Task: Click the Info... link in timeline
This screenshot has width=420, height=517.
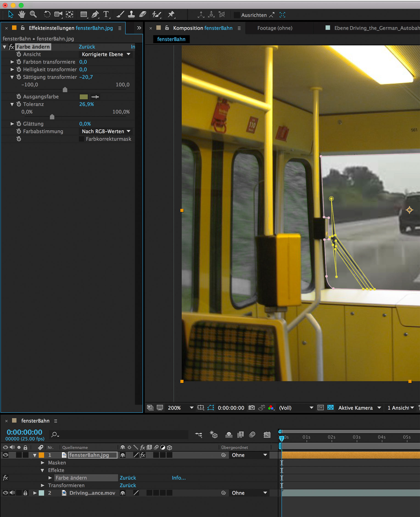Action: click(x=179, y=478)
